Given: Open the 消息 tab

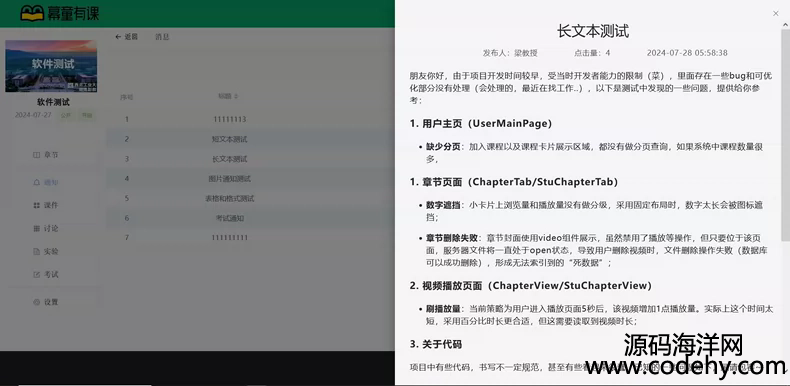Looking at the screenshot, I should tap(162, 37).
